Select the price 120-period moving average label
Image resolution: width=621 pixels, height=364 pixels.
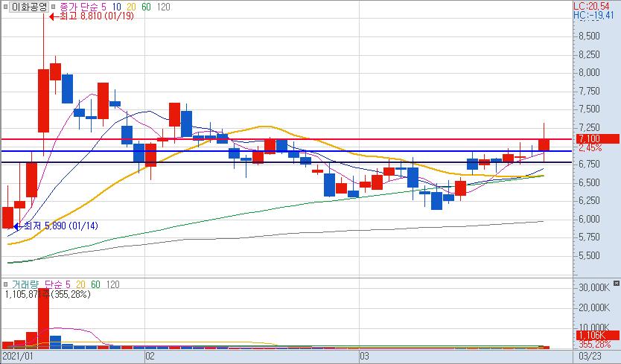point(163,7)
